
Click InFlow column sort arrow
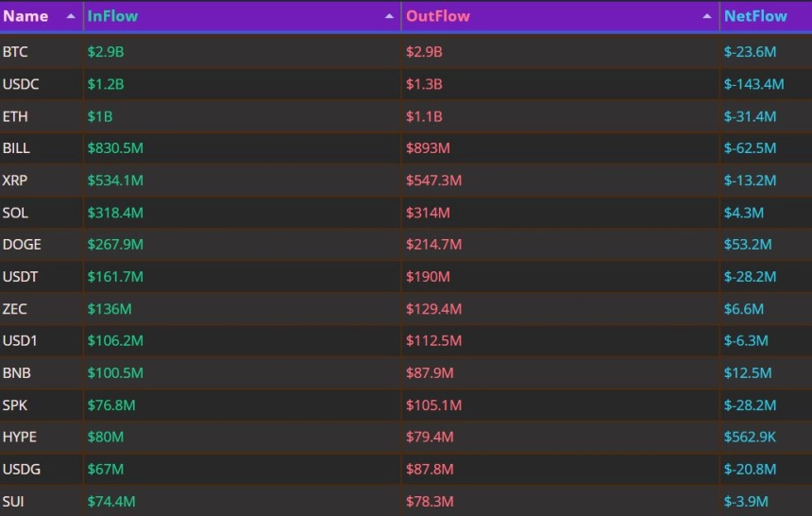(389, 16)
